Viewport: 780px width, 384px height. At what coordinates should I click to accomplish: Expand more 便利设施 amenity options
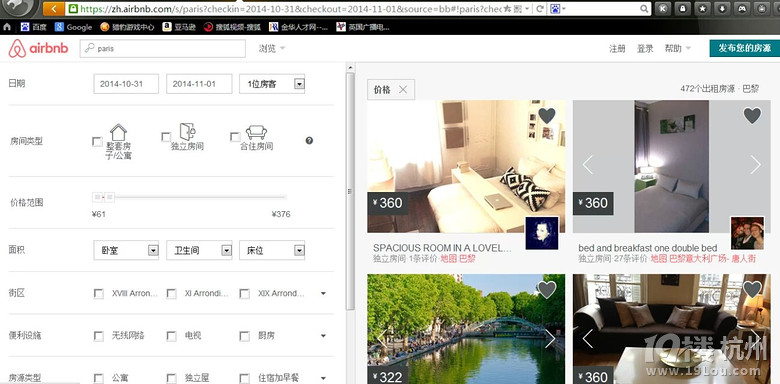pyautogui.click(x=323, y=336)
